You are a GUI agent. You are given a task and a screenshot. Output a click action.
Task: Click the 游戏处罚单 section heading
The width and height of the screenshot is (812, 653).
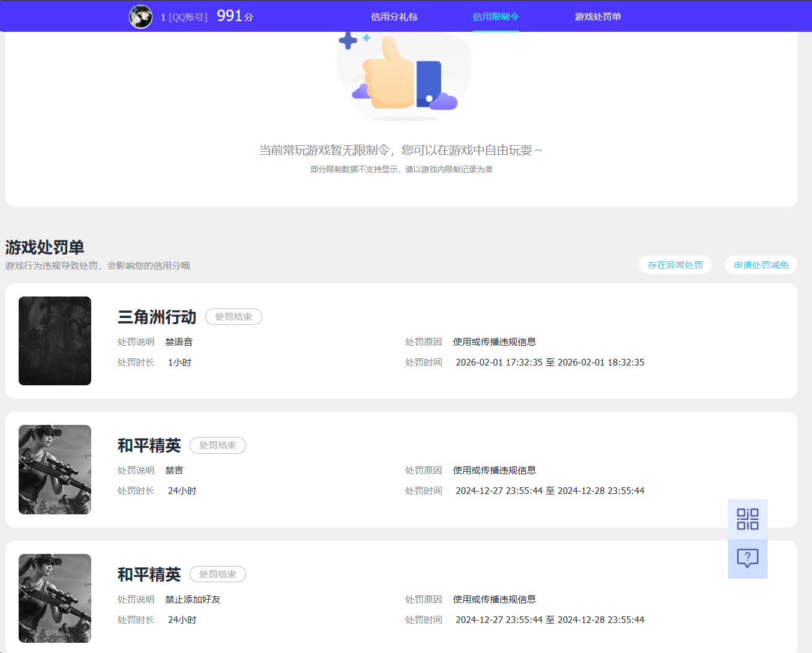(x=44, y=247)
